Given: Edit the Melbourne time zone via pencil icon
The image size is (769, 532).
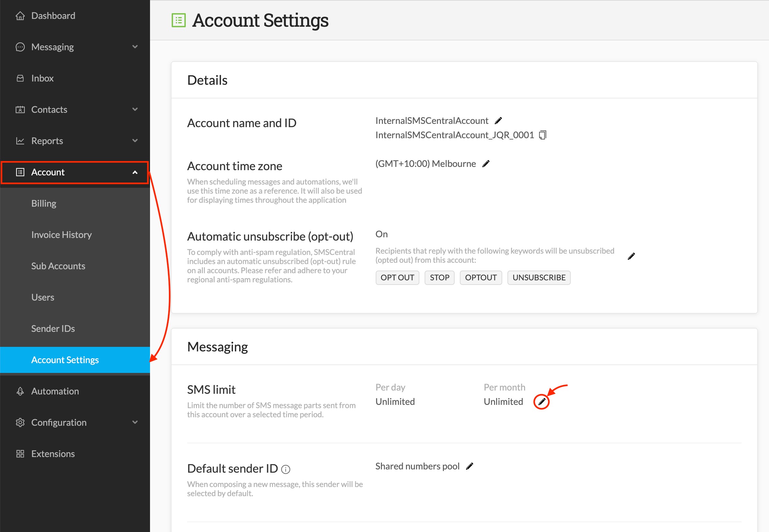Looking at the screenshot, I should 486,163.
